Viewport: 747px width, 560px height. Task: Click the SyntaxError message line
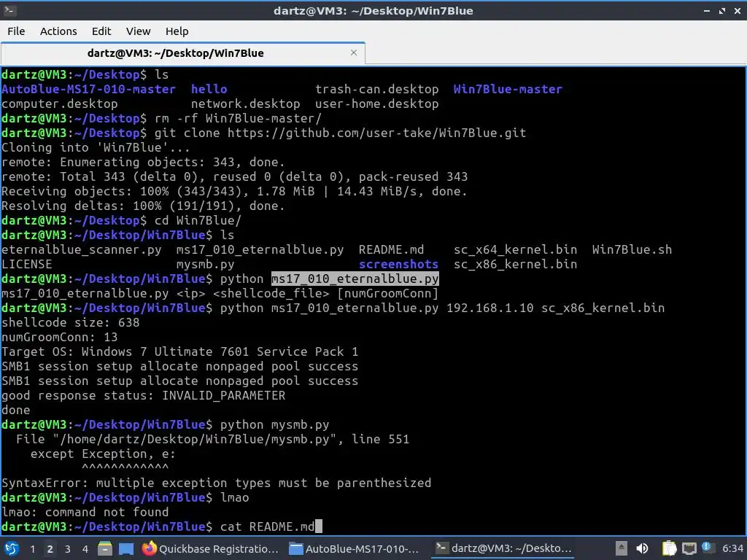tap(216, 483)
